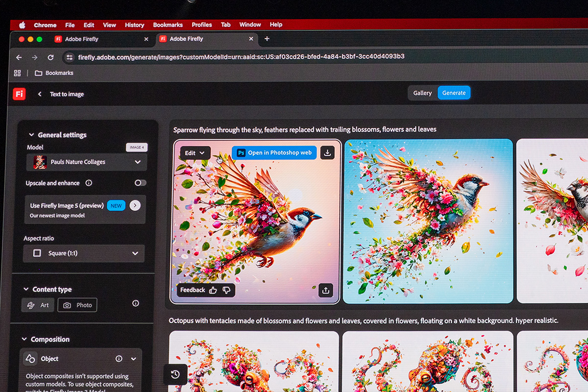The height and width of the screenshot is (392, 588).
Task: Click the share icon on first sparrow image
Action: (326, 290)
